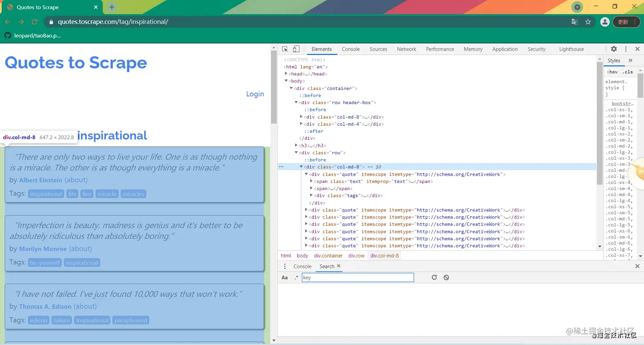Collapse the body element node
Viewport: 644px width, 345px height.
(x=286, y=81)
